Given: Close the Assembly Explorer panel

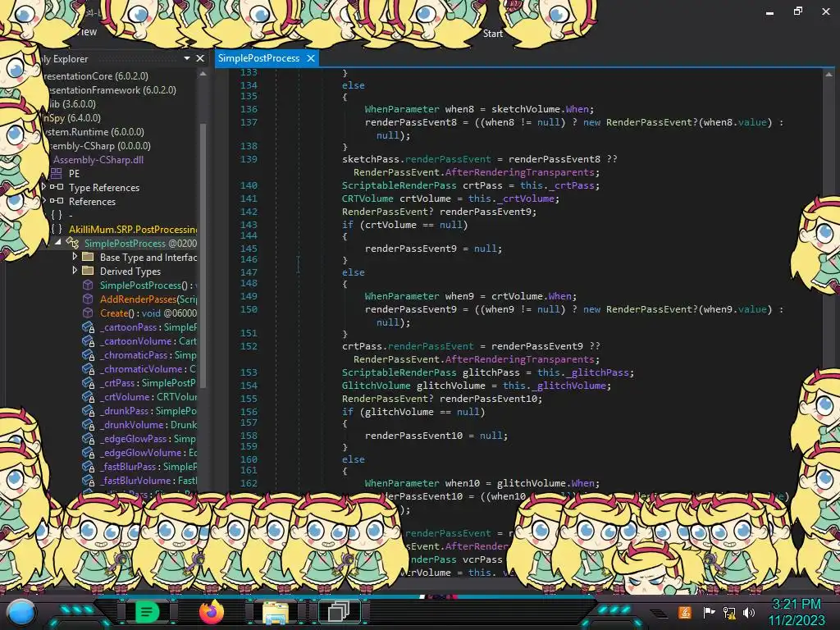Looking at the screenshot, I should pos(200,58).
